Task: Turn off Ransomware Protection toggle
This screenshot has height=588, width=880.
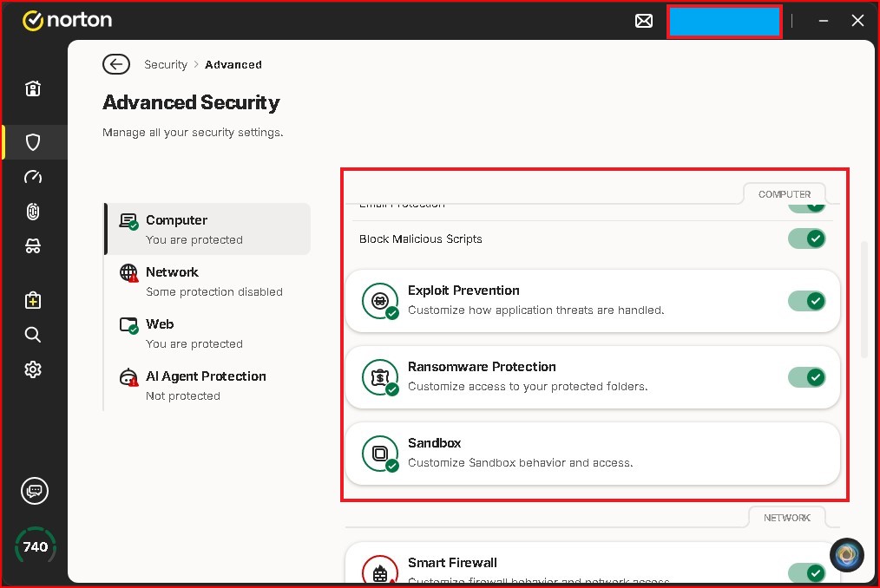Action: (806, 377)
